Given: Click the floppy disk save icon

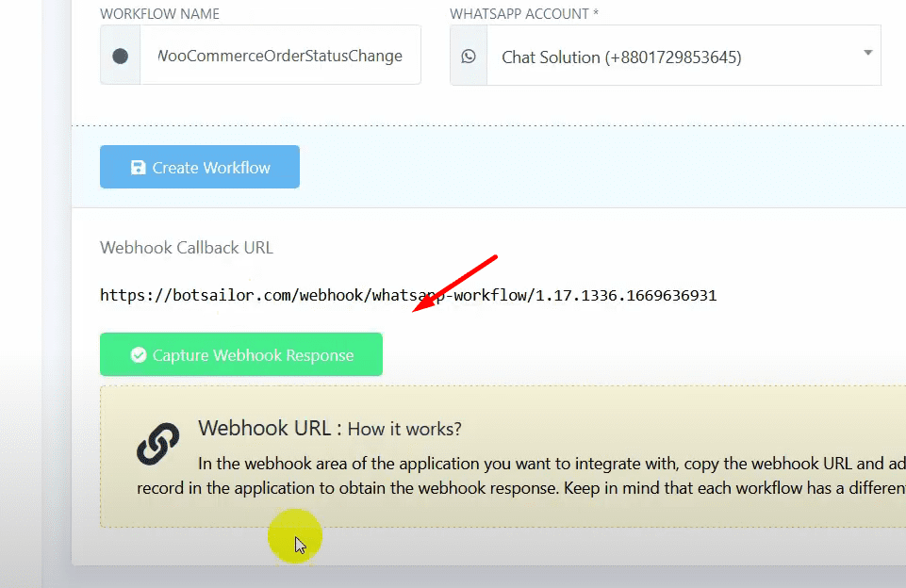Looking at the screenshot, I should click(x=138, y=168).
